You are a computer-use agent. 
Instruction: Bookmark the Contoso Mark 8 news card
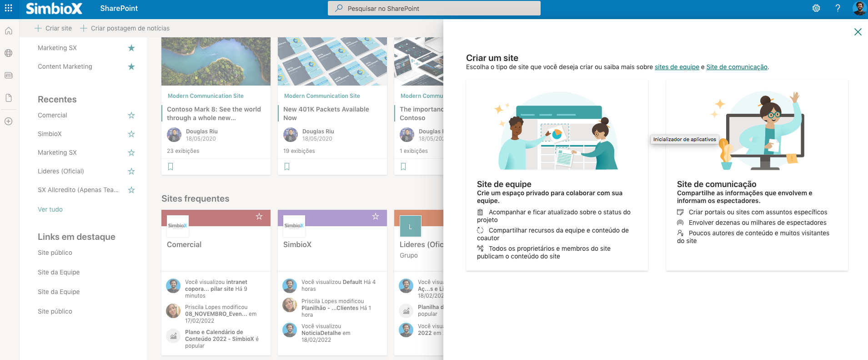pos(171,167)
